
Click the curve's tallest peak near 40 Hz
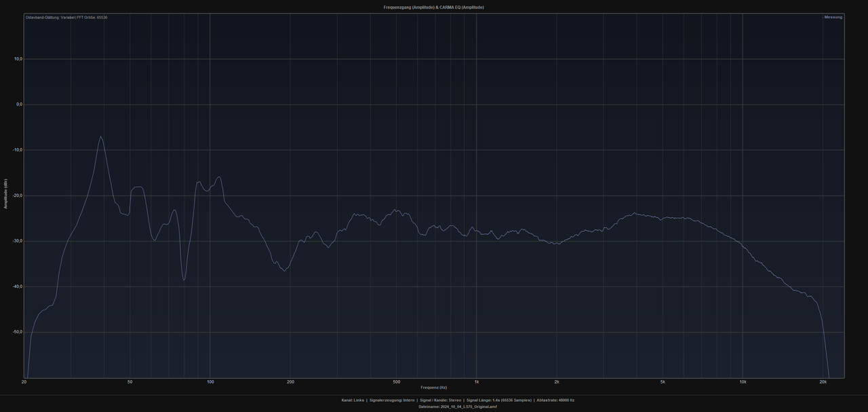pyautogui.click(x=101, y=137)
